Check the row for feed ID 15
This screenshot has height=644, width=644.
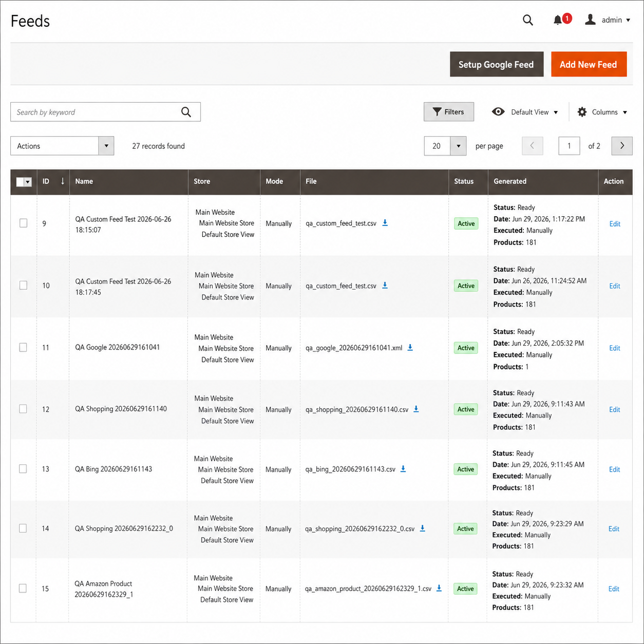[23, 588]
